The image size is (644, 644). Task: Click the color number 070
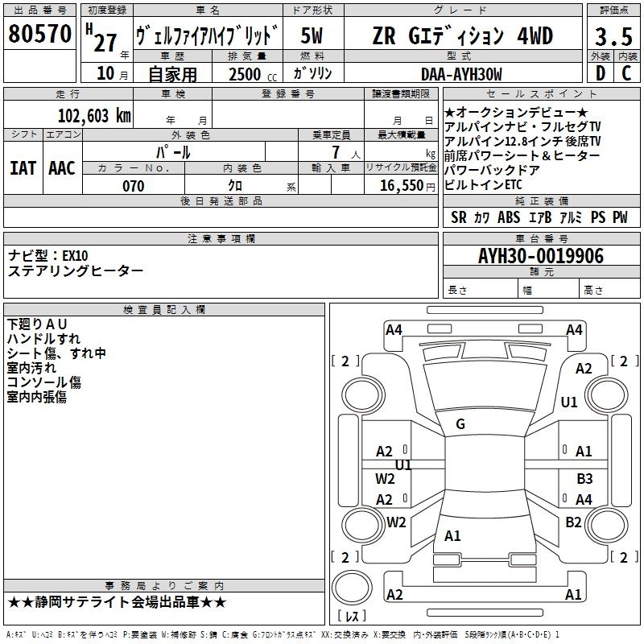[x=133, y=186]
